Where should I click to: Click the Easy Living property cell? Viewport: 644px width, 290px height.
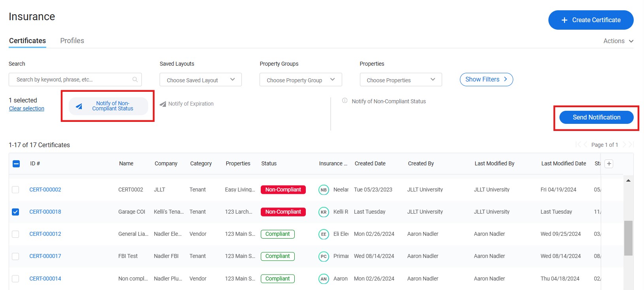(x=240, y=190)
